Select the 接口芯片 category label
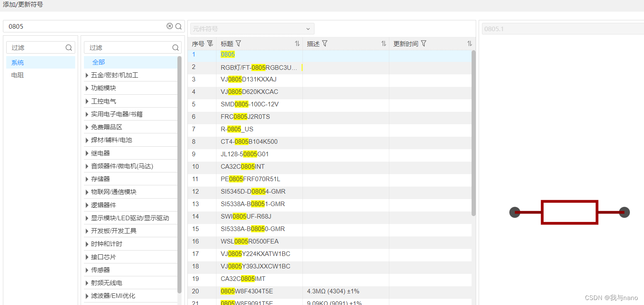Image resolution: width=644 pixels, height=305 pixels. click(x=103, y=257)
